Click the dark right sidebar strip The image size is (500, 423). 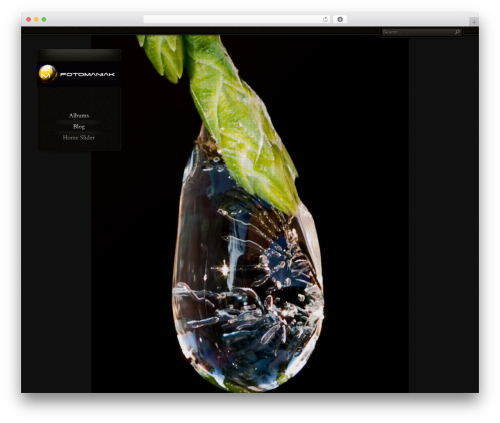pyautogui.click(x=444, y=213)
